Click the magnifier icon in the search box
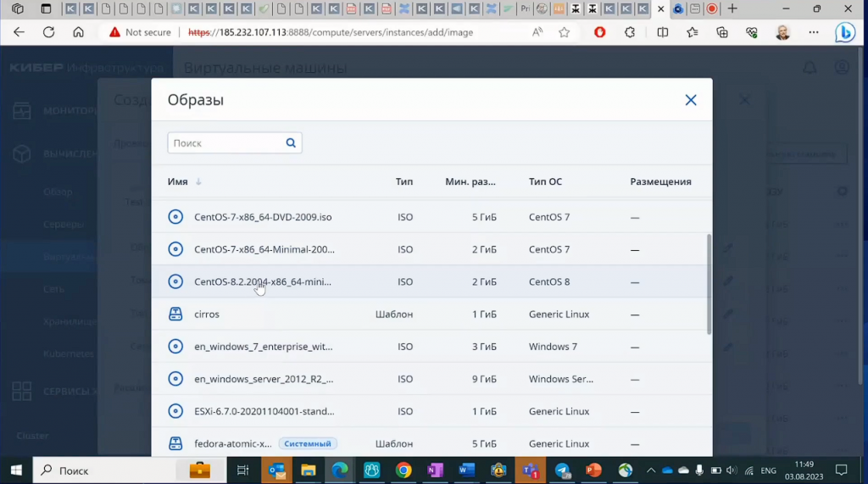 [x=291, y=143]
